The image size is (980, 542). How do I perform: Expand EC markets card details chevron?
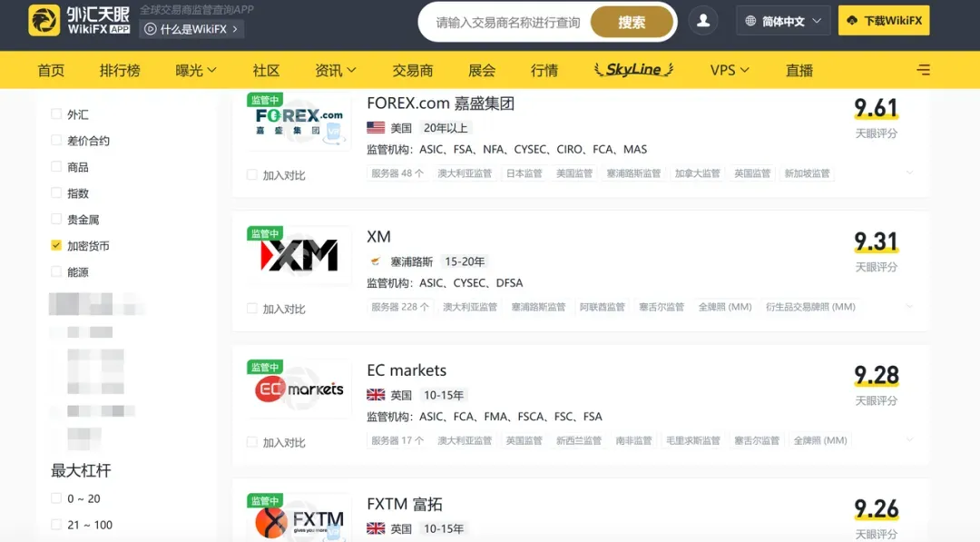[909, 440]
